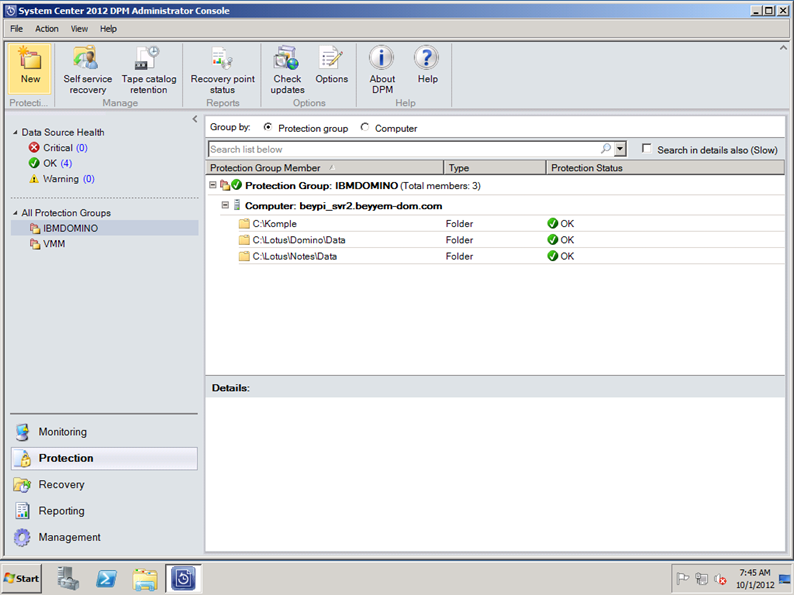Select the Protection group radio button

point(267,127)
